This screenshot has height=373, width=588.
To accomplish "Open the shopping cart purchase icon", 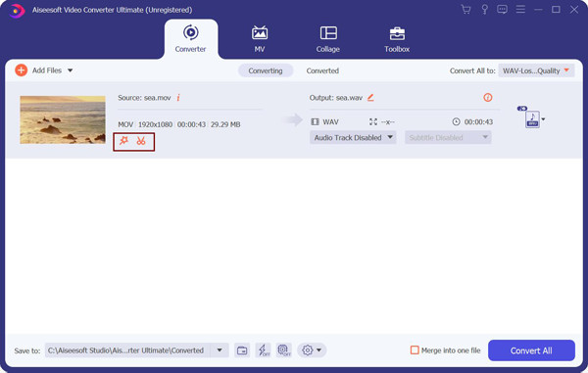I will point(465,10).
